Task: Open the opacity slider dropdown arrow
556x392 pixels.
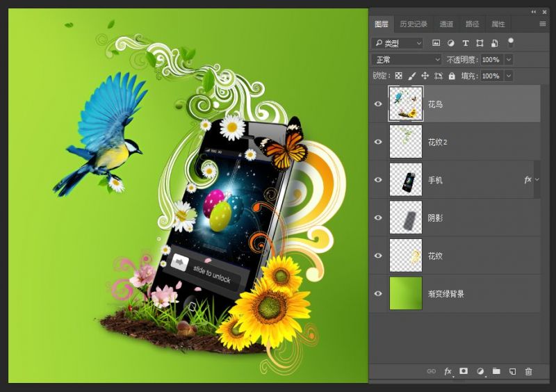Action: pos(508,60)
